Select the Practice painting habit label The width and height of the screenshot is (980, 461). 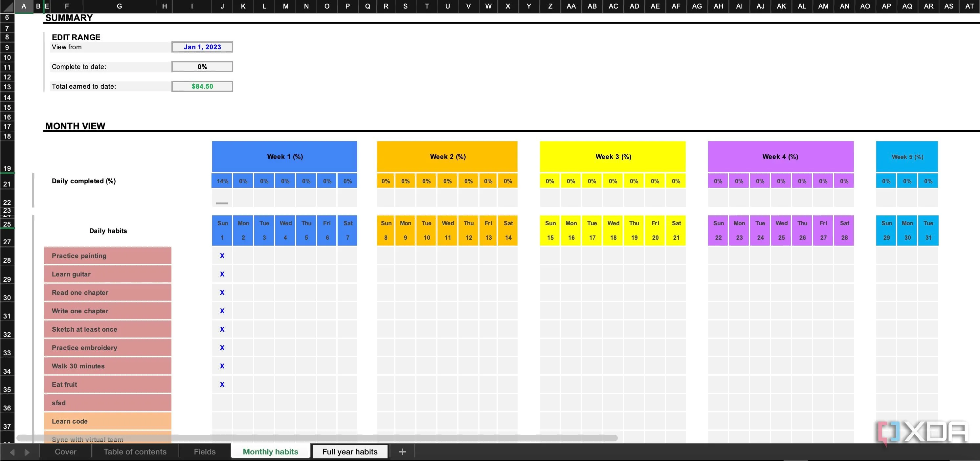[108, 255]
